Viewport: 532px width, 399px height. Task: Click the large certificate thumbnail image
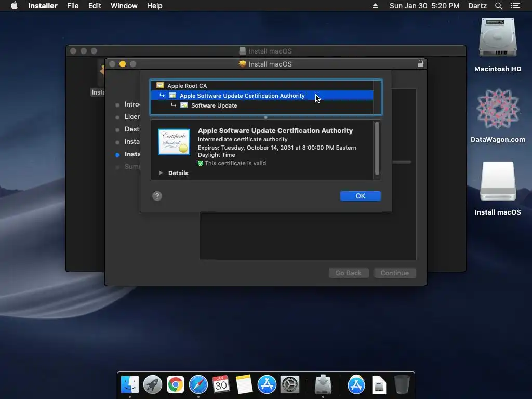174,142
